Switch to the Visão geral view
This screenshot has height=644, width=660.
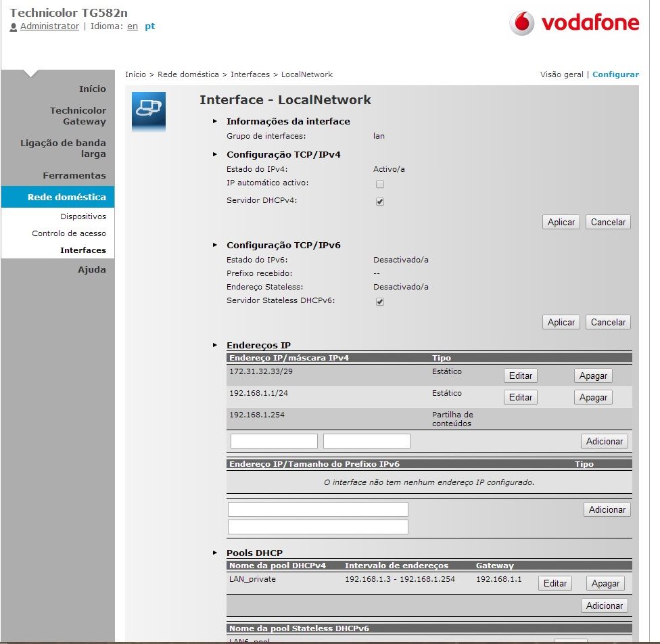(x=561, y=74)
